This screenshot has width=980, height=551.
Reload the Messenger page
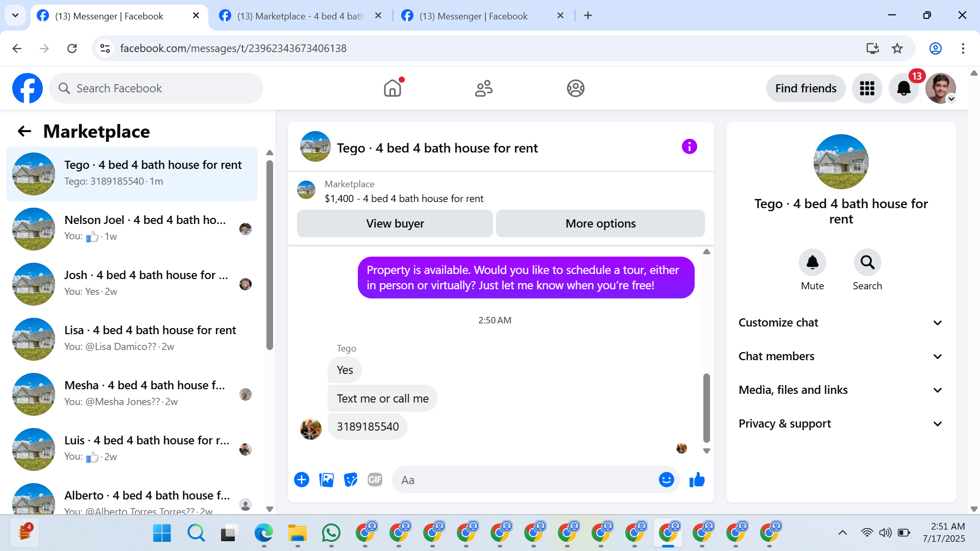[x=72, y=48]
